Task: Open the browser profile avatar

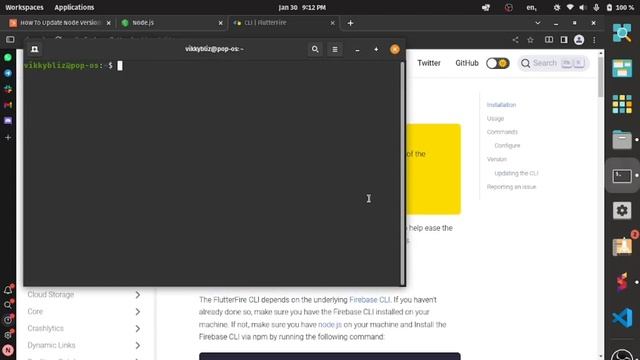Action: (x=579, y=40)
